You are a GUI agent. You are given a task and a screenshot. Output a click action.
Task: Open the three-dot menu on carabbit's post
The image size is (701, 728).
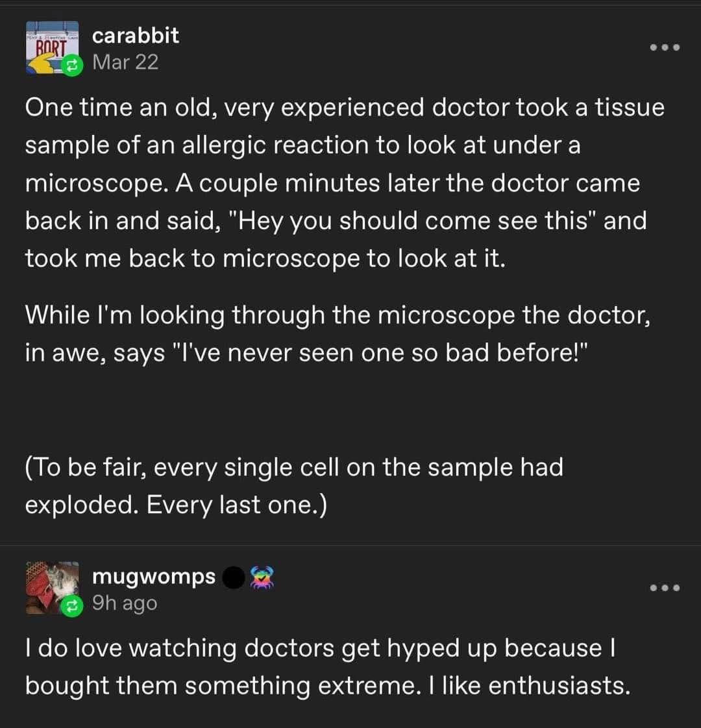click(665, 47)
